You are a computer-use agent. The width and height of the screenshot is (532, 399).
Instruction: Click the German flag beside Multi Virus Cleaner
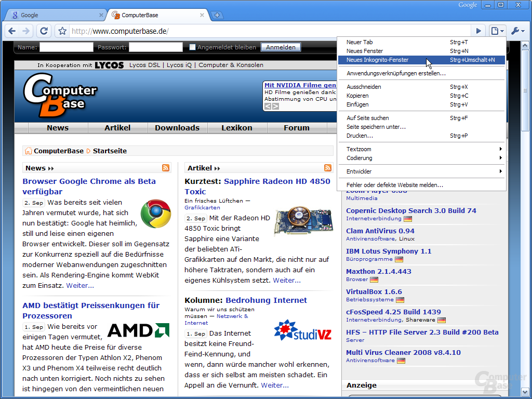point(401,361)
